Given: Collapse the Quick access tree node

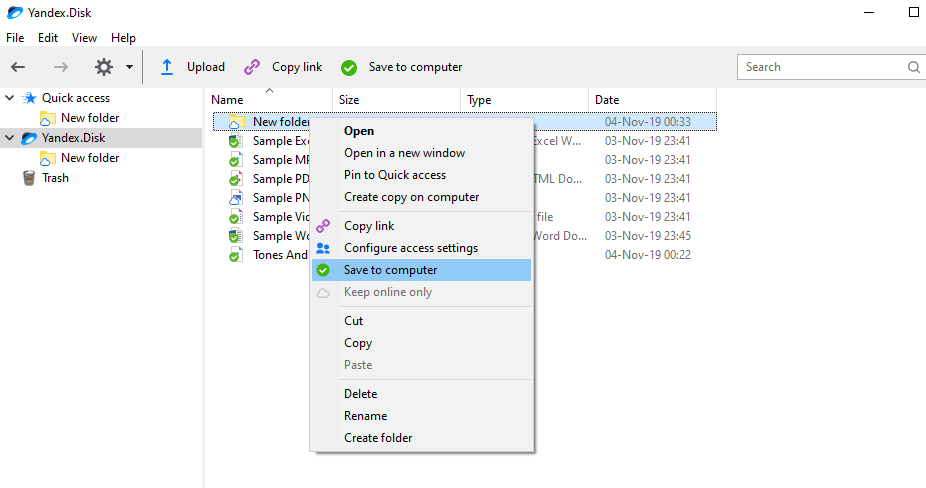Looking at the screenshot, I should 9,97.
